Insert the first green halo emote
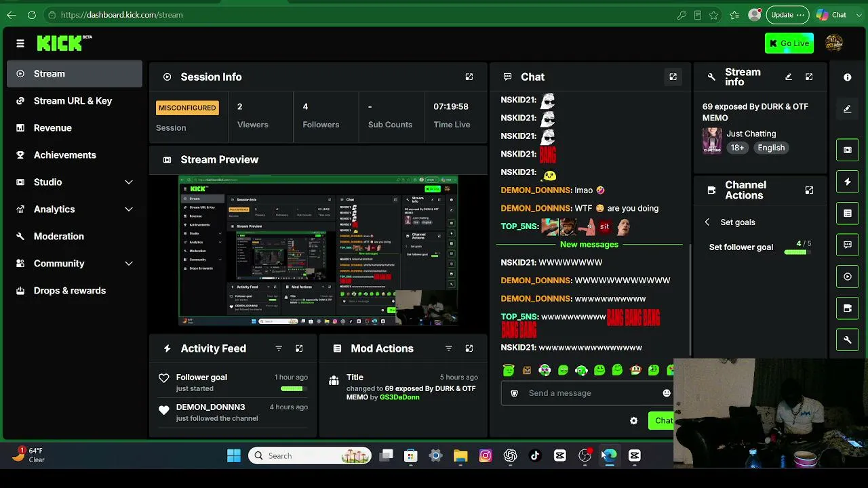This screenshot has height=488, width=868. coord(509,370)
